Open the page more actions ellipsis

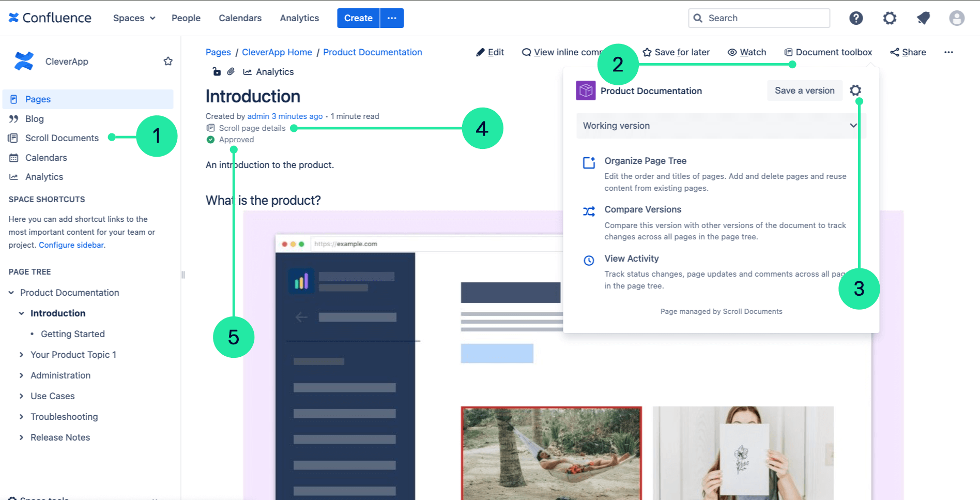[x=948, y=52]
